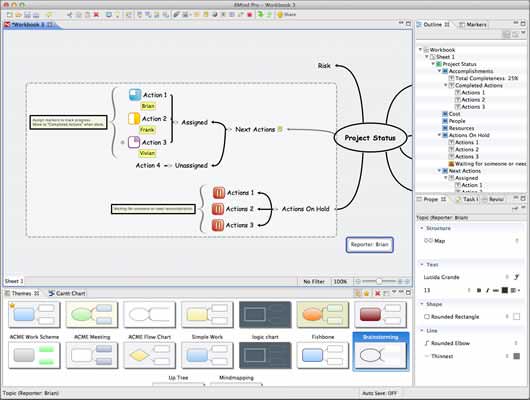The height and width of the screenshot is (400, 530).
Task: Toggle strikethrough in Text properties
Action: click(x=496, y=290)
